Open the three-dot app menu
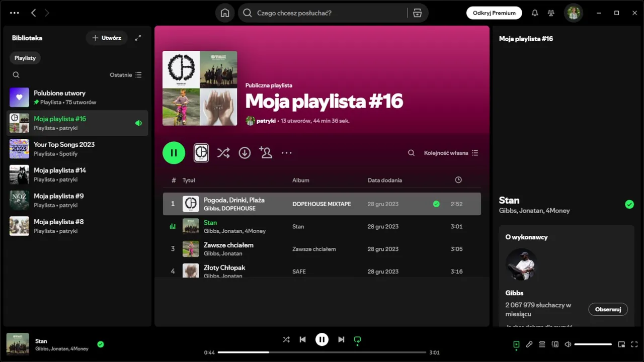This screenshot has width=644, height=362. coord(15,13)
